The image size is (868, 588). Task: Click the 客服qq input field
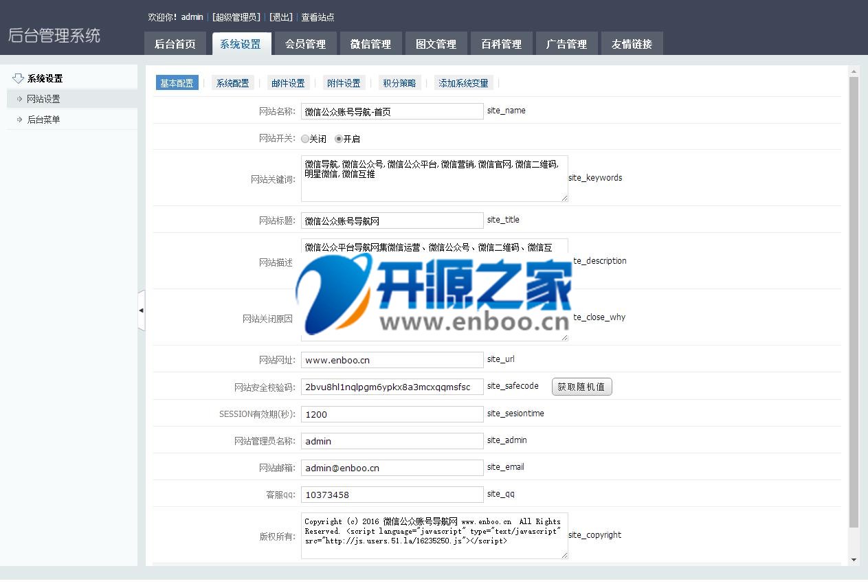tap(392, 495)
